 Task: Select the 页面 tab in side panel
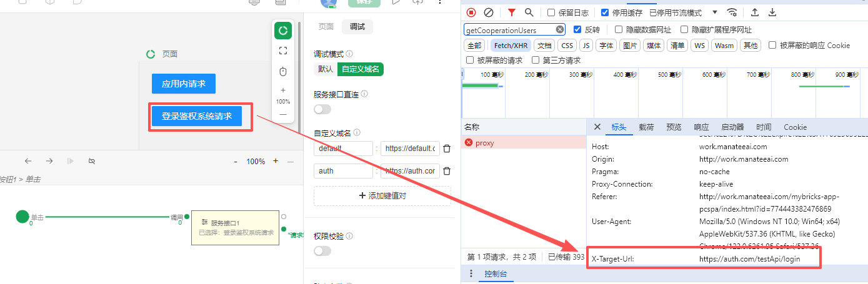pyautogui.click(x=326, y=27)
